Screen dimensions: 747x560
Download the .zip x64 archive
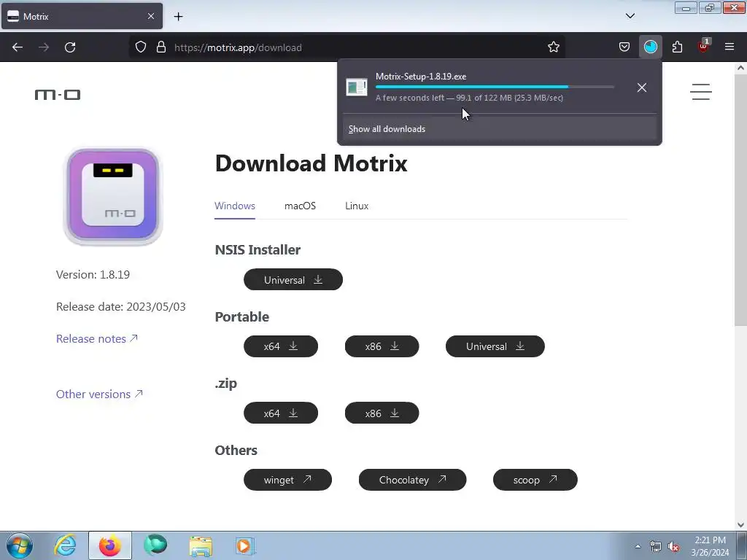click(281, 413)
